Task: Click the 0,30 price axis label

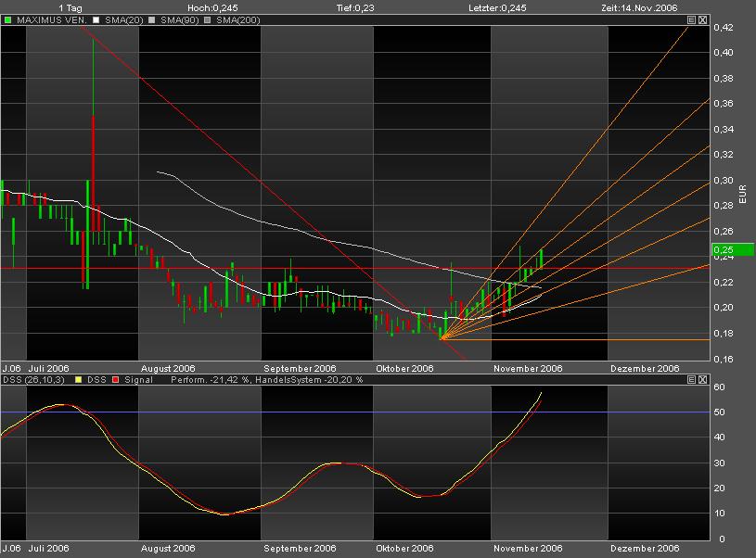Action: pyautogui.click(x=724, y=180)
